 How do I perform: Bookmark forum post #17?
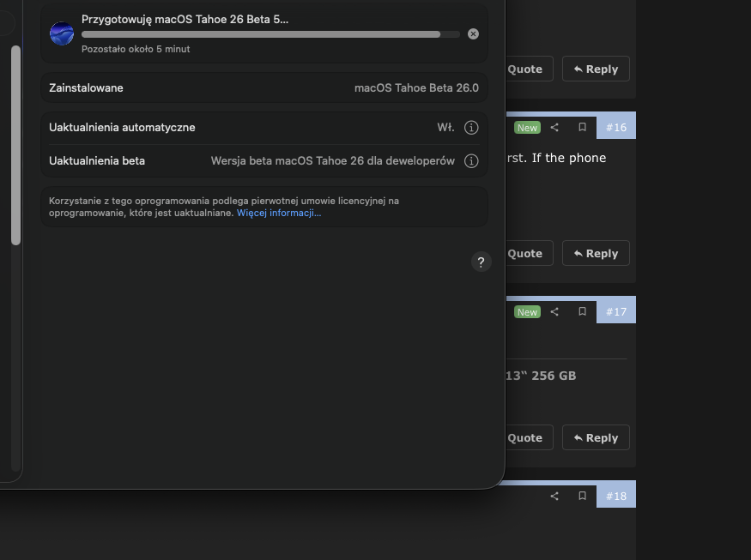583,311
